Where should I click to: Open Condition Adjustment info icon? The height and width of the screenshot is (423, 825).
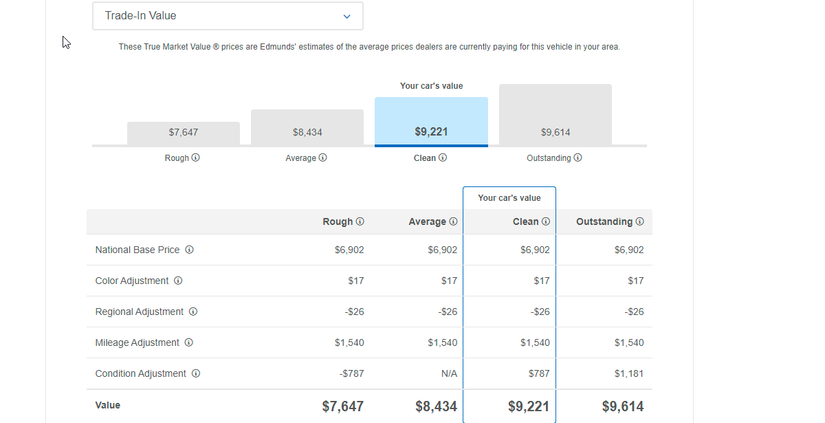[196, 374]
